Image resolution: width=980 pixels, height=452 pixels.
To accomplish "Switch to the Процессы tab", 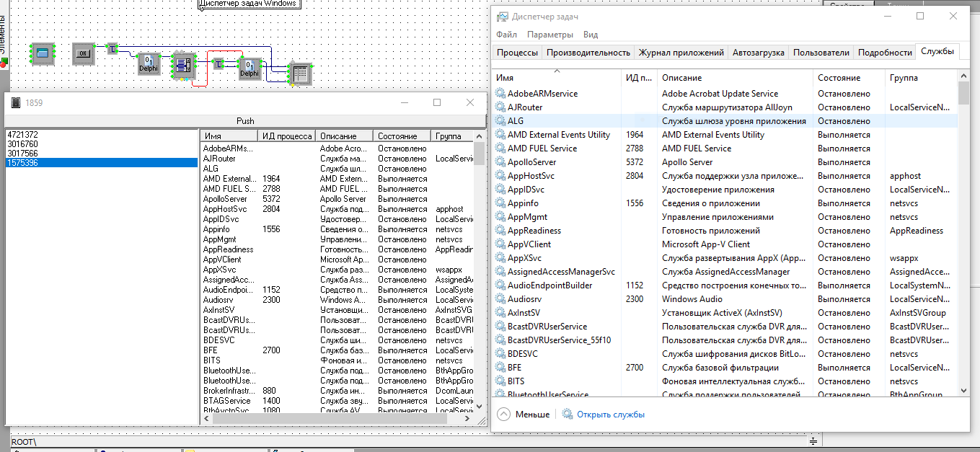I will point(517,53).
